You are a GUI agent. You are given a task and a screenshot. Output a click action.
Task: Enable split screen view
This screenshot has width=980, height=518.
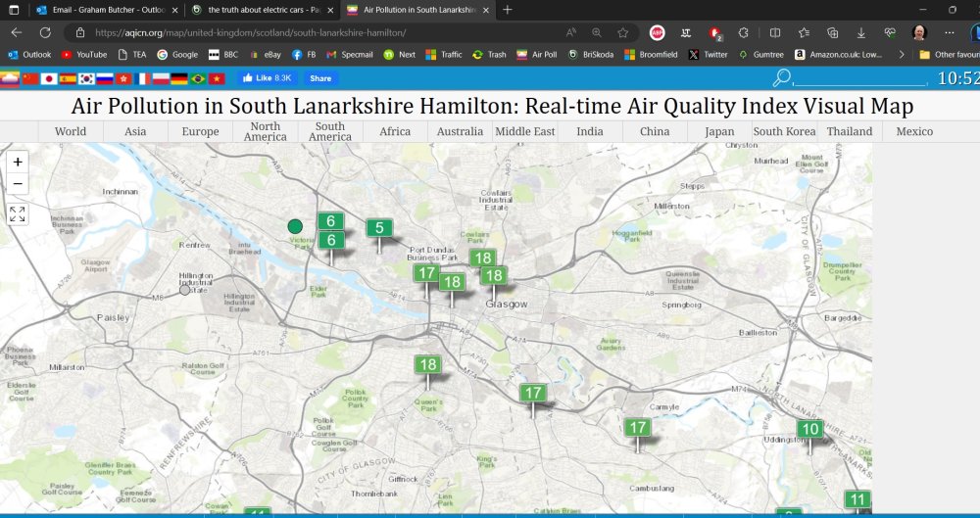coord(775,33)
